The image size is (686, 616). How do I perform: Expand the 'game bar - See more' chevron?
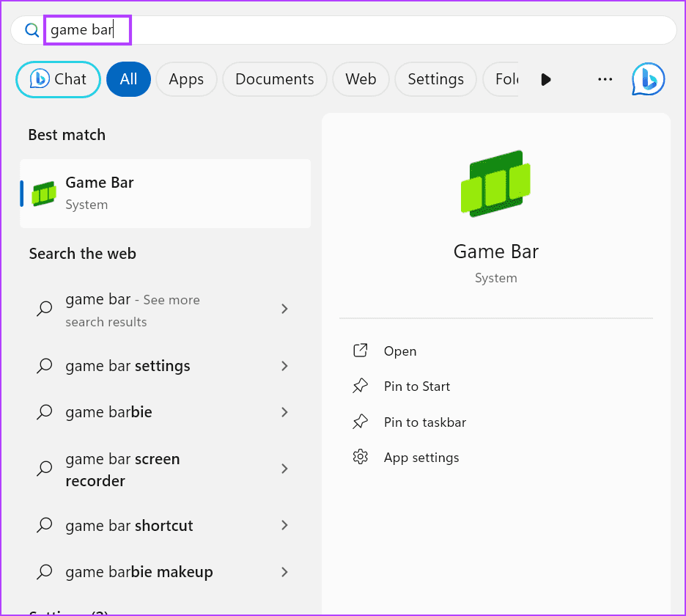coord(285,309)
